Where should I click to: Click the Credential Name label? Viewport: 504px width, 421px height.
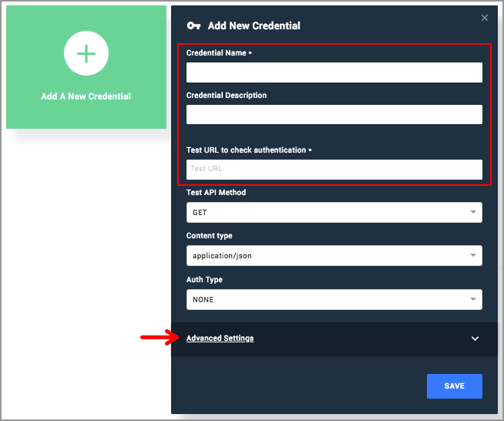coord(219,52)
